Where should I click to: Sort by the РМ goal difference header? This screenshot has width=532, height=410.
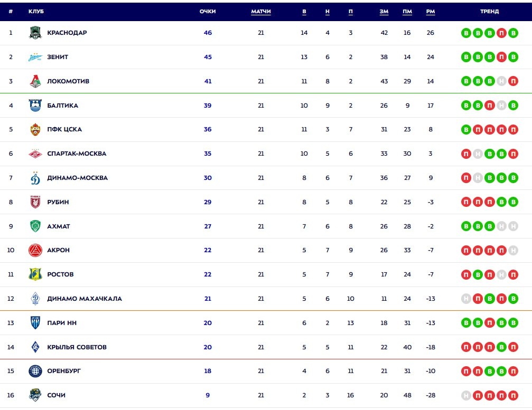point(431,12)
